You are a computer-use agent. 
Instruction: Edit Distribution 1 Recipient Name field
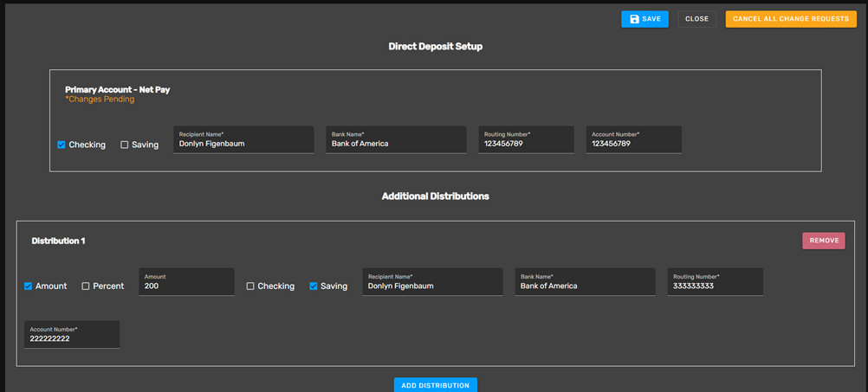click(x=432, y=282)
